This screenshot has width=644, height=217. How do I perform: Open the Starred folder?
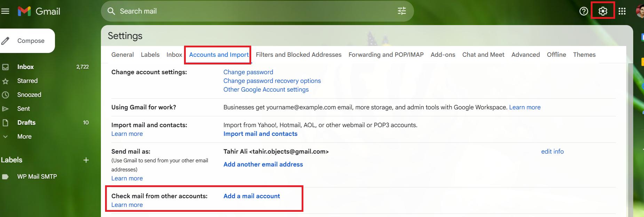pos(27,81)
